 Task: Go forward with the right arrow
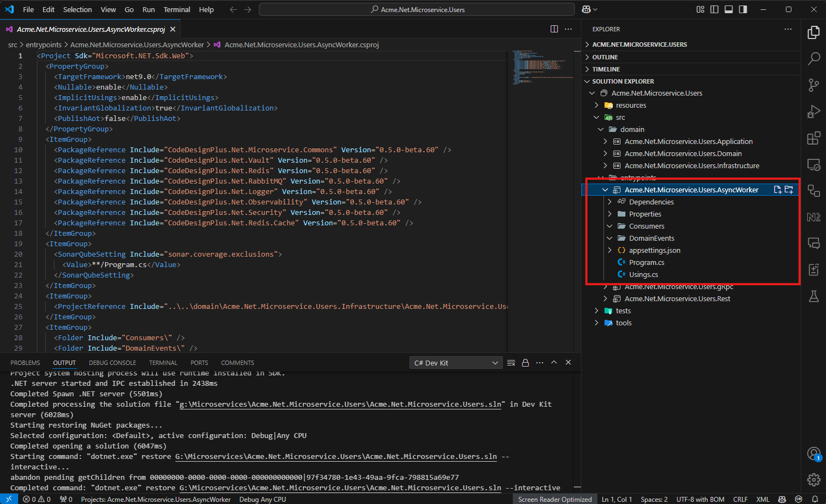(248, 9)
